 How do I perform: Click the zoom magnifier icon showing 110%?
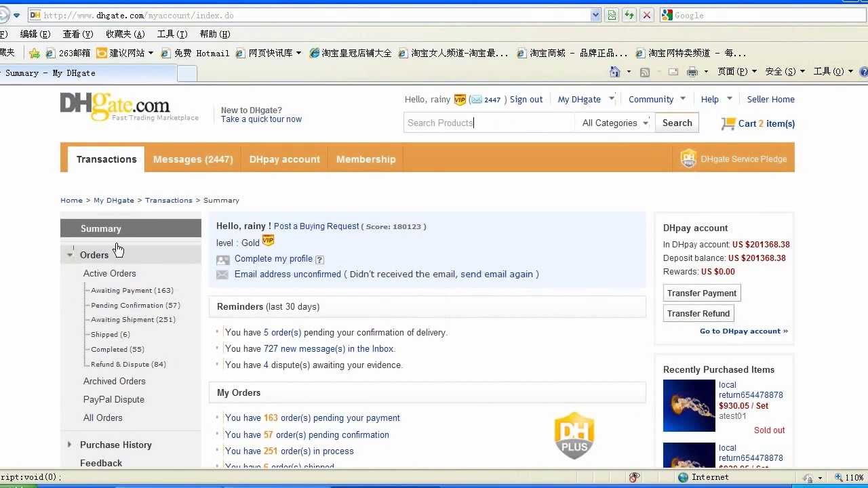839,477
